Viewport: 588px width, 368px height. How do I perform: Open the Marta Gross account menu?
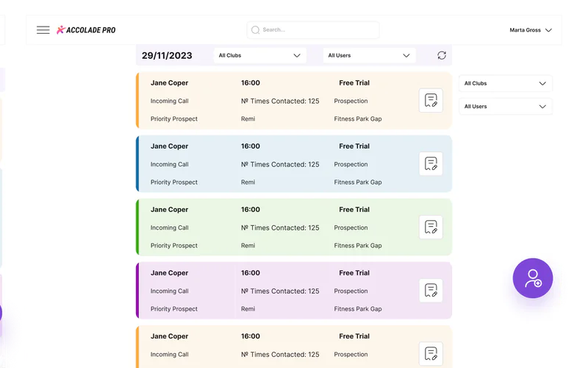pyautogui.click(x=531, y=30)
